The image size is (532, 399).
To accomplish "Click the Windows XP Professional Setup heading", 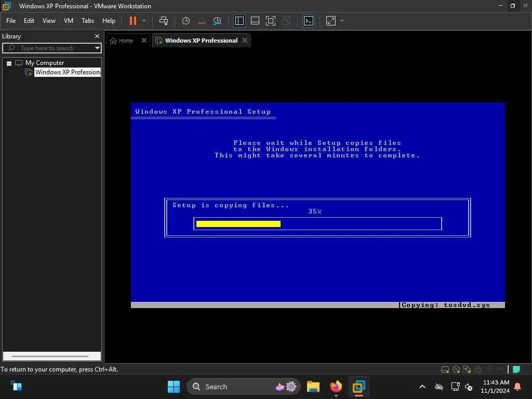I will click(x=203, y=112).
